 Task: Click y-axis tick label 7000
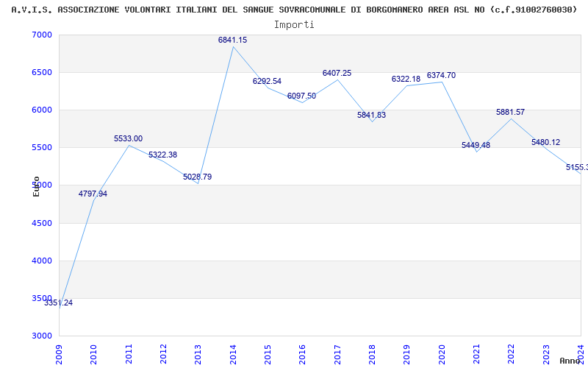[42, 35]
